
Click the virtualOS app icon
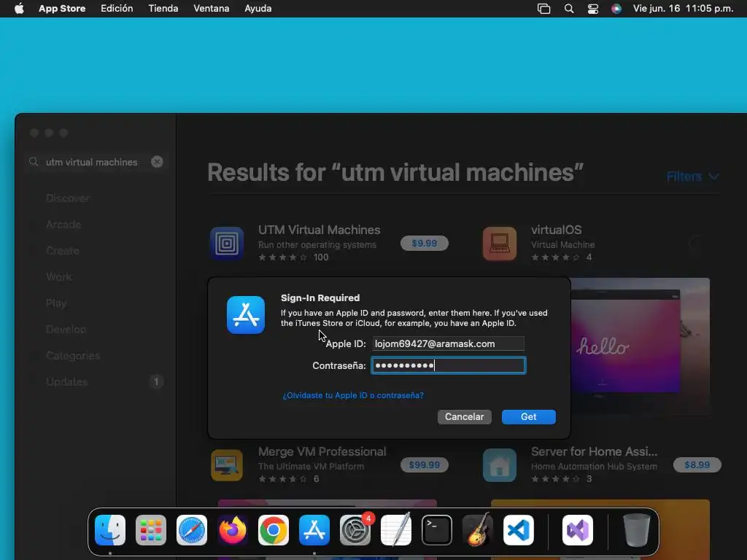point(500,244)
